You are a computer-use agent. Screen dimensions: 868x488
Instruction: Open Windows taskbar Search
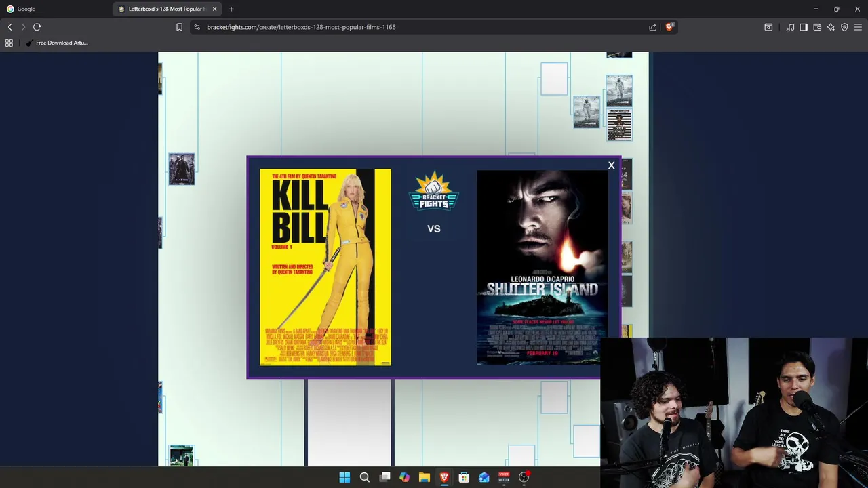pos(365,477)
